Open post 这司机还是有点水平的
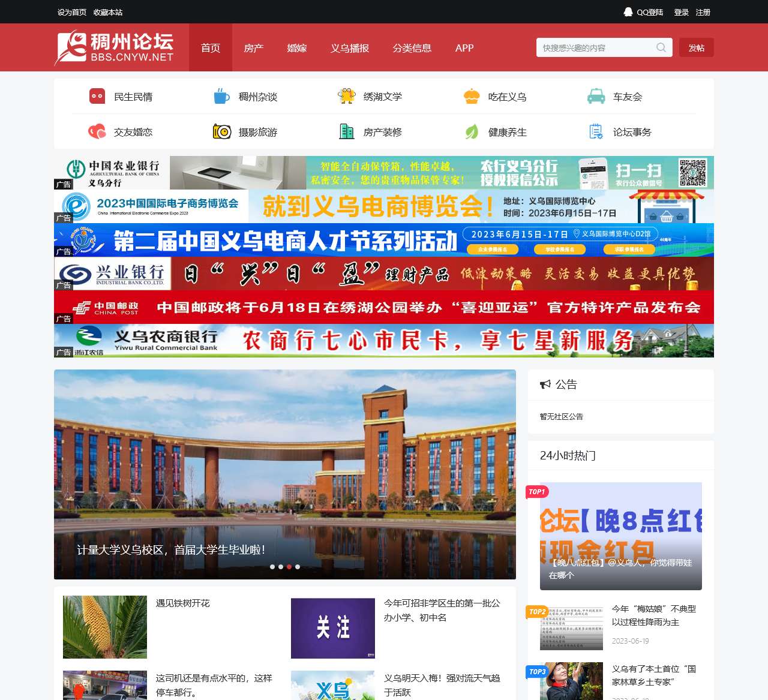The image size is (768, 700). [214, 685]
